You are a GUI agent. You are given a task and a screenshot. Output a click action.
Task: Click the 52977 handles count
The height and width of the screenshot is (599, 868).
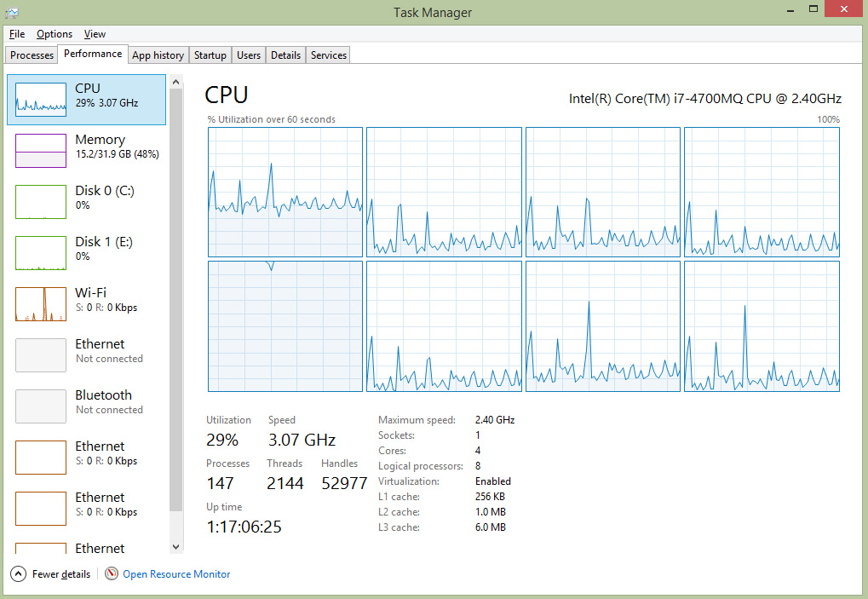click(x=344, y=483)
